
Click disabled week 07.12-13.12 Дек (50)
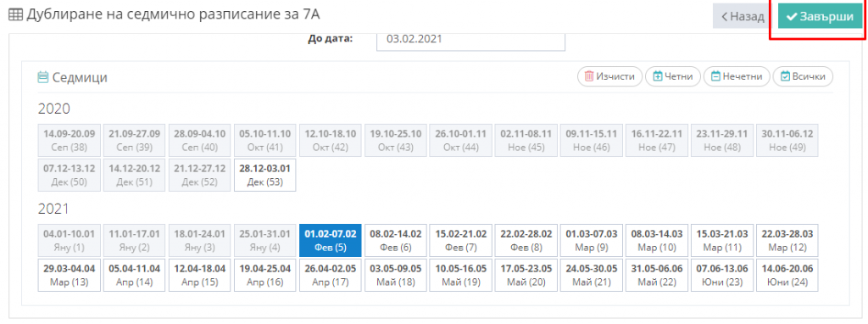point(69,175)
